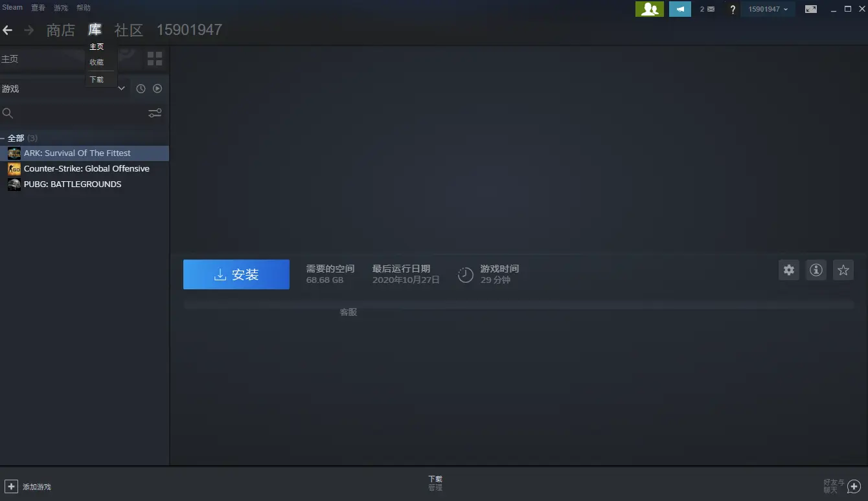868x501 pixels.
Task: Click the add game plus icon
Action: 11,486
